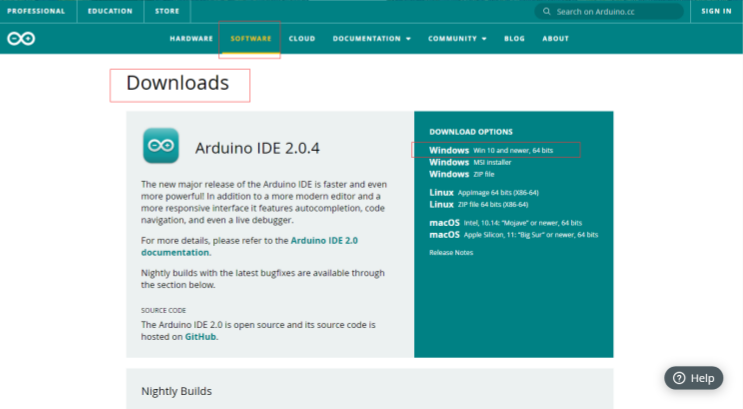This screenshot has height=409, width=743.
Task: Go to the Hardware tab
Action: [x=191, y=38]
